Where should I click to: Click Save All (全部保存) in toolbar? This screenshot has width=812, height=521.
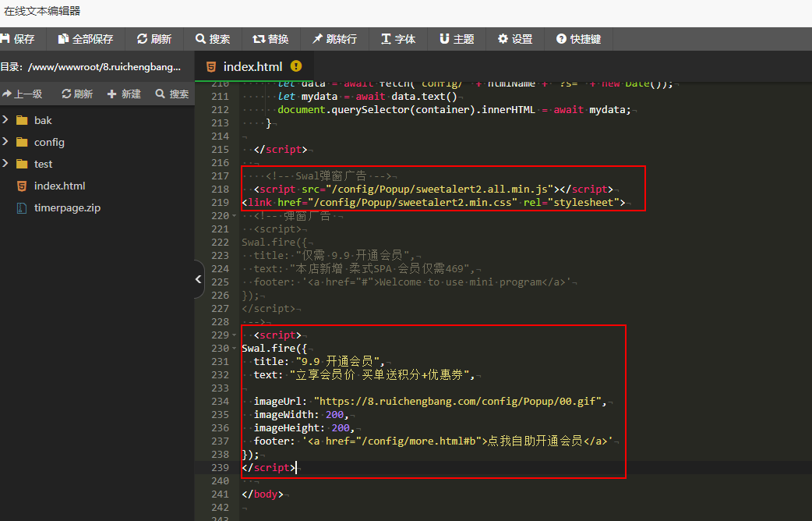point(85,39)
